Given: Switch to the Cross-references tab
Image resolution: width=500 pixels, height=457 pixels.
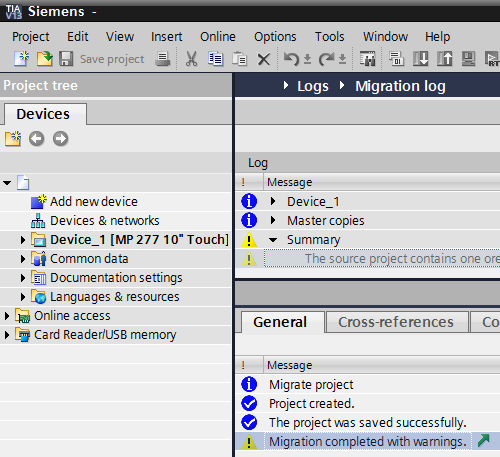Looking at the screenshot, I should (x=396, y=322).
